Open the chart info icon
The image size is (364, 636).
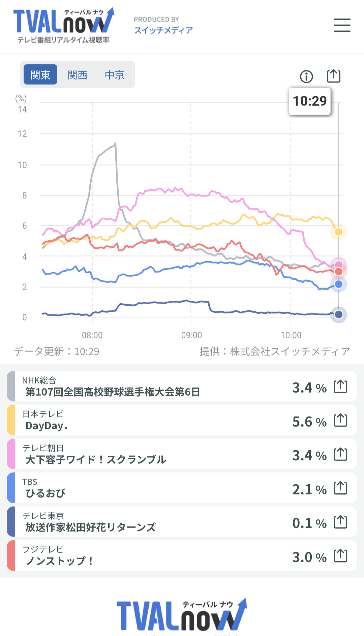306,77
